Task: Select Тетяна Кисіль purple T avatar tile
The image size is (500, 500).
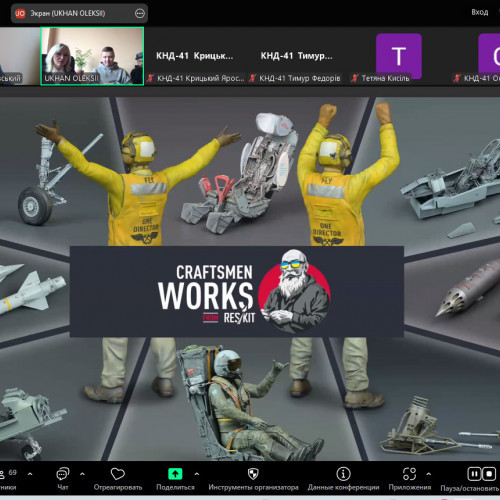Action: click(x=399, y=56)
